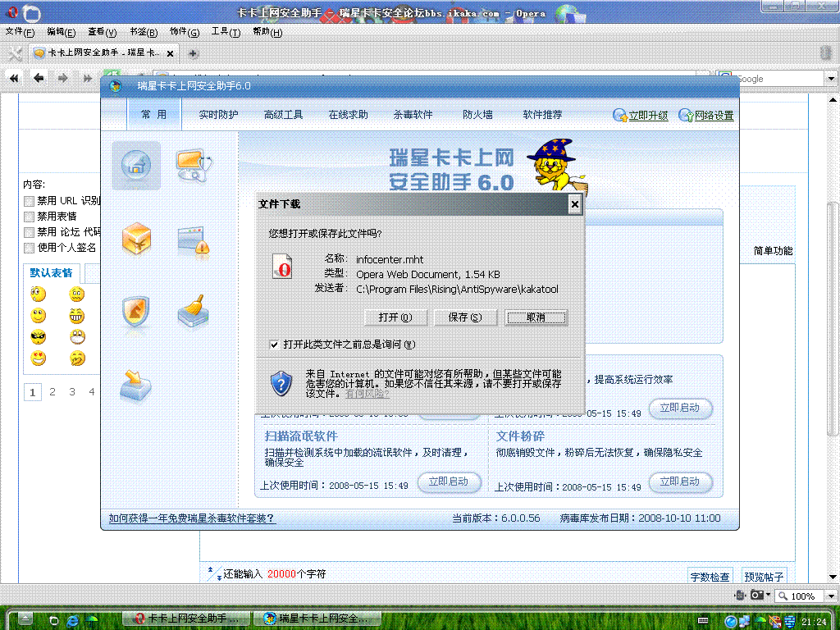Switch to 高级工具 tab
The height and width of the screenshot is (630, 840).
(283, 115)
